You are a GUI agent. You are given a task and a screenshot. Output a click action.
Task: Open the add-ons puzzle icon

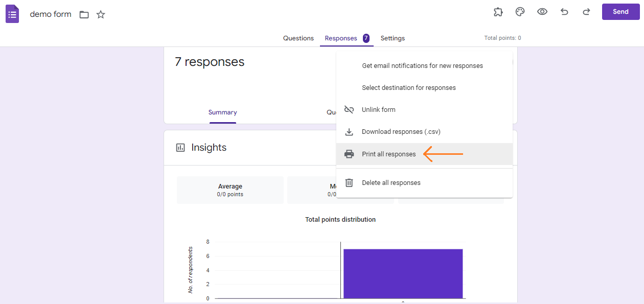click(x=498, y=12)
